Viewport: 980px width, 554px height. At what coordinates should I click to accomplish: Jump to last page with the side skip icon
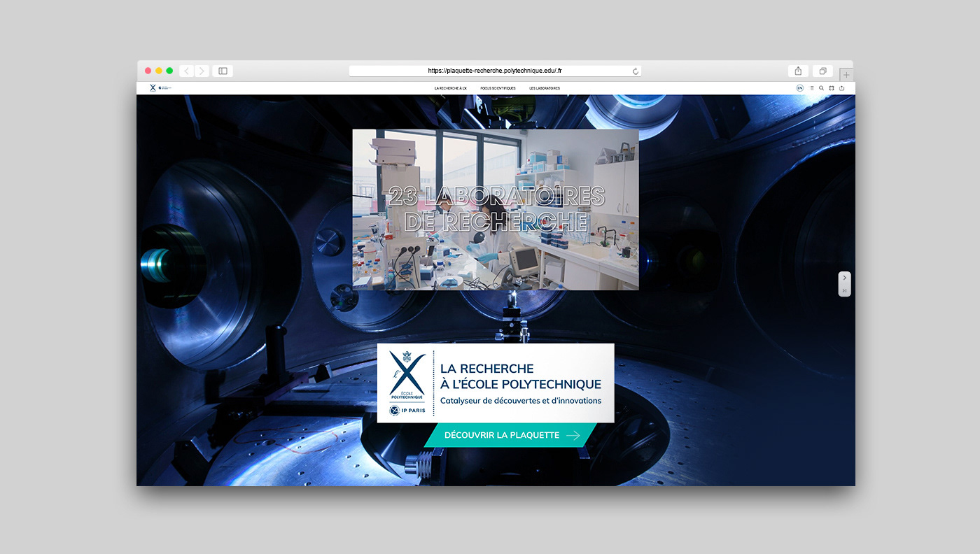[x=845, y=290]
